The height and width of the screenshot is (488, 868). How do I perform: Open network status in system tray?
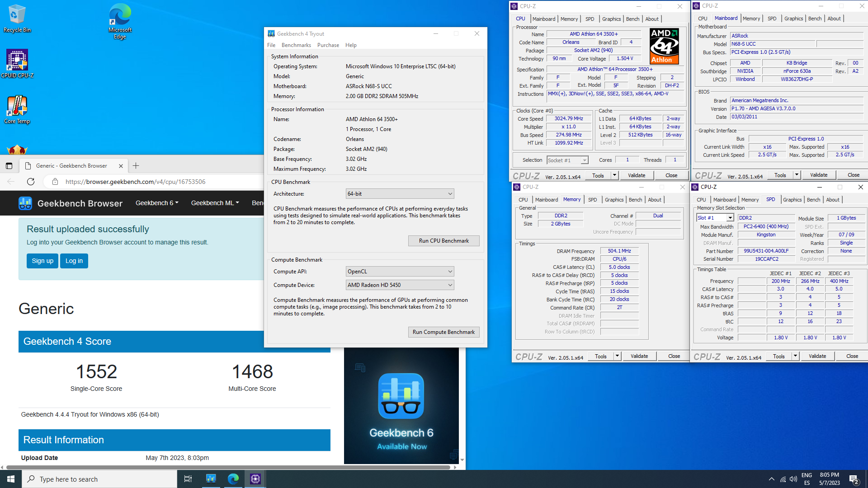point(783,479)
